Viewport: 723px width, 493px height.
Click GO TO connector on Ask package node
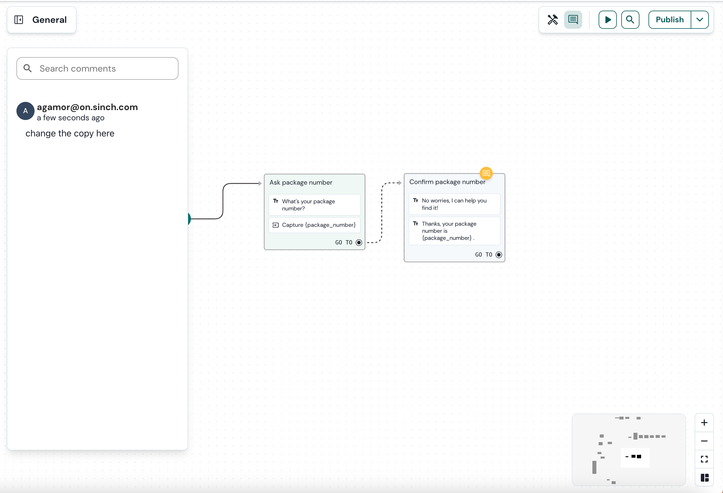coord(359,242)
